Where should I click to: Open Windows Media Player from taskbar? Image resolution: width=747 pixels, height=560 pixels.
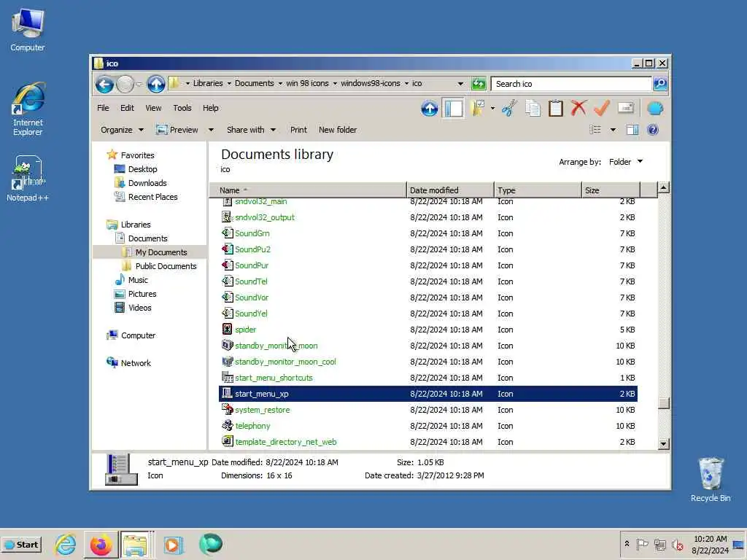(x=174, y=545)
